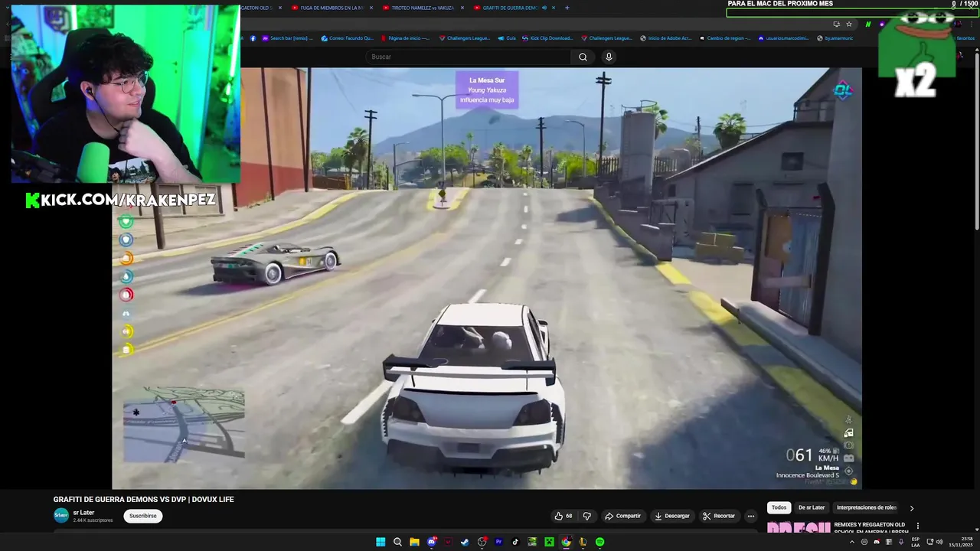Open Cambio de region bookmark

[x=724, y=38]
